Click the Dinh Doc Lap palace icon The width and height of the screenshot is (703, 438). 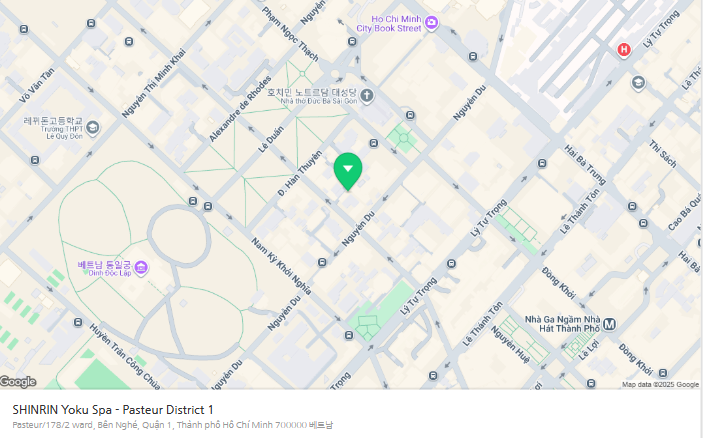(141, 267)
